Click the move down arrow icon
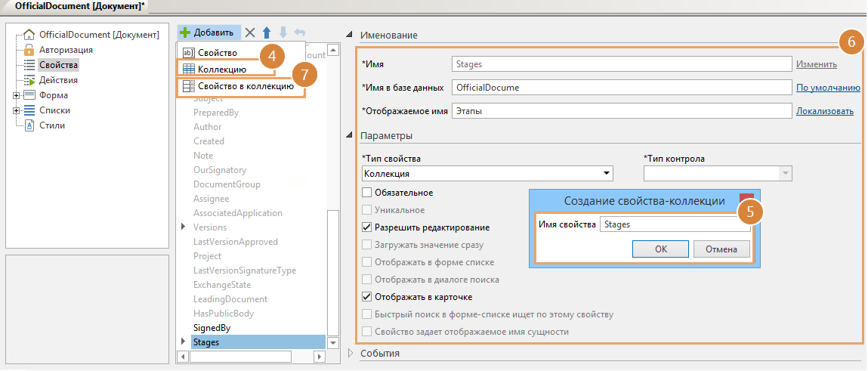This screenshot has height=371, width=868. click(x=283, y=33)
